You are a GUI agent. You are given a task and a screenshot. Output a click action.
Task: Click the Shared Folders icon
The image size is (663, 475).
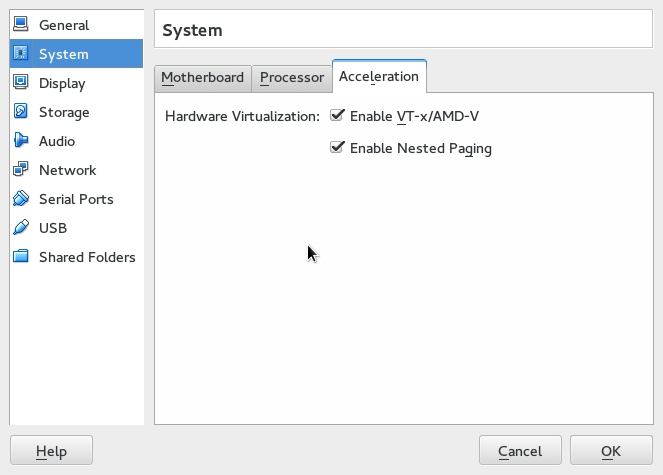click(x=21, y=257)
